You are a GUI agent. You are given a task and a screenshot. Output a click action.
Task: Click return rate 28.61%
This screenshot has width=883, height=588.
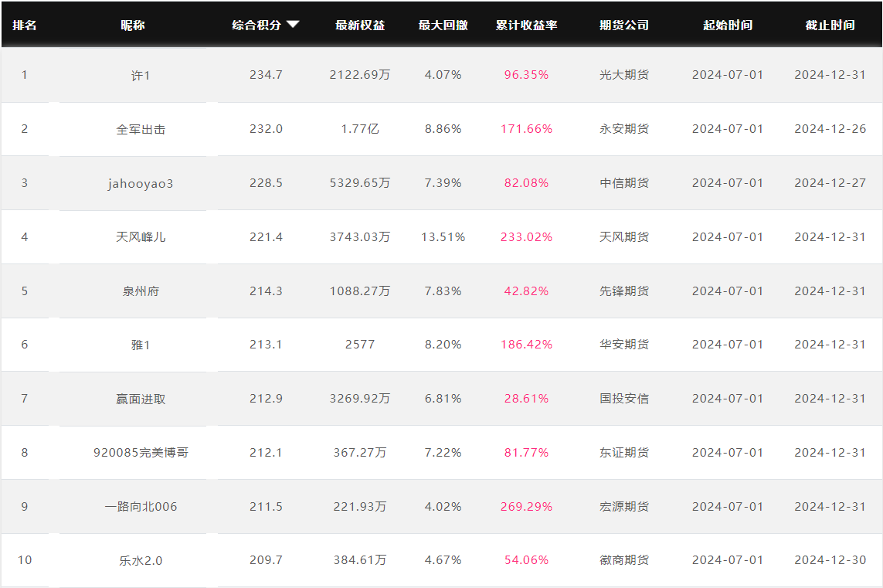point(527,398)
